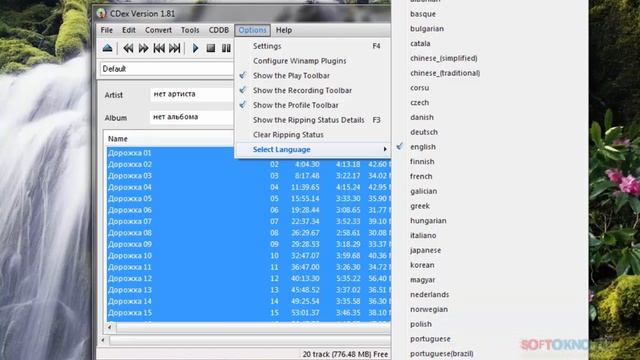Select italiano language
The image size is (640, 360).
(423, 236)
